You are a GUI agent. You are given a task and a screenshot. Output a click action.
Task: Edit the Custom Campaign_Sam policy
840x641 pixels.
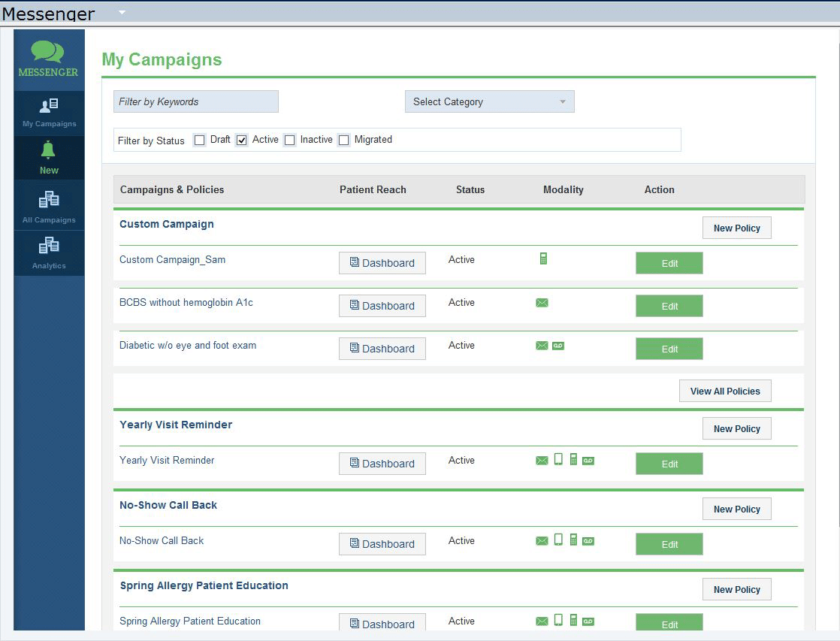(x=669, y=263)
